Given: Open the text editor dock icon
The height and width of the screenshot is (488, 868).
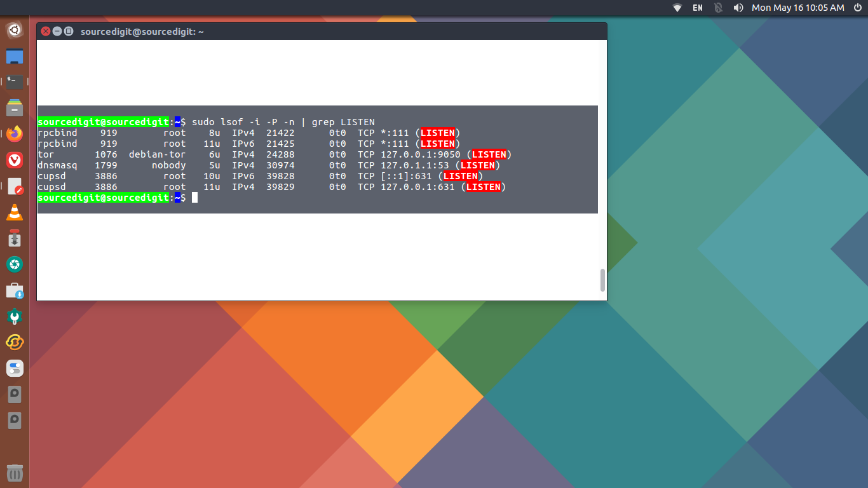Looking at the screenshot, I should (x=15, y=186).
